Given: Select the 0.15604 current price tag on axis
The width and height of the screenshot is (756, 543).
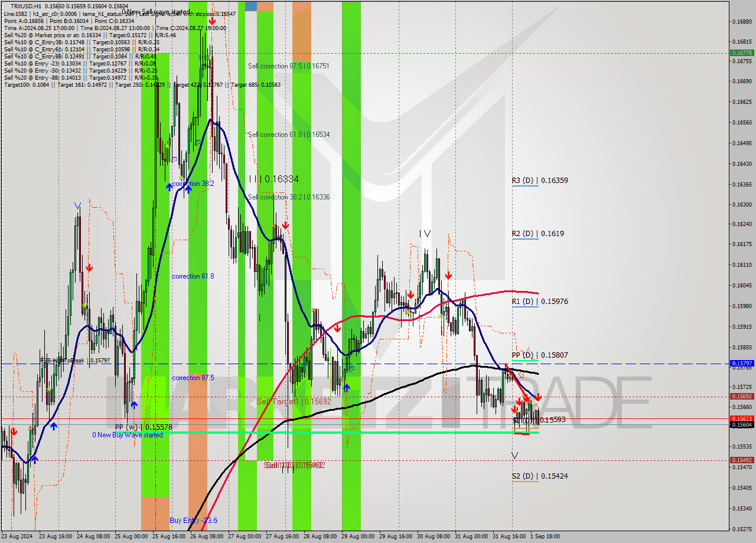Looking at the screenshot, I should (x=742, y=425).
